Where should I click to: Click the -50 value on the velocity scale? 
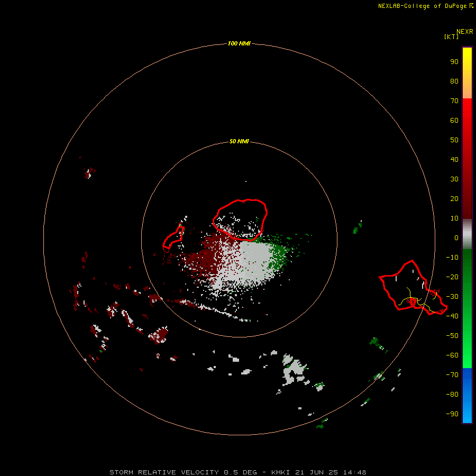452,336
